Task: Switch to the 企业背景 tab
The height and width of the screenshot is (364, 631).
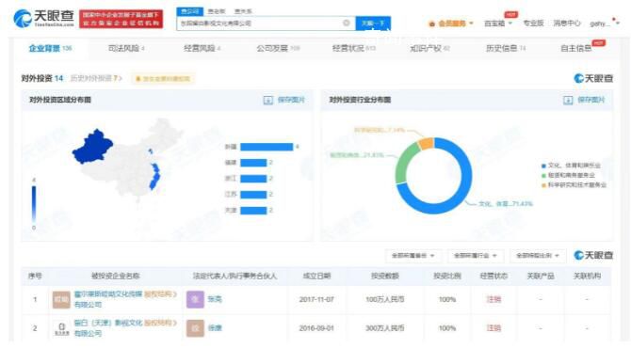Action: tap(50, 48)
